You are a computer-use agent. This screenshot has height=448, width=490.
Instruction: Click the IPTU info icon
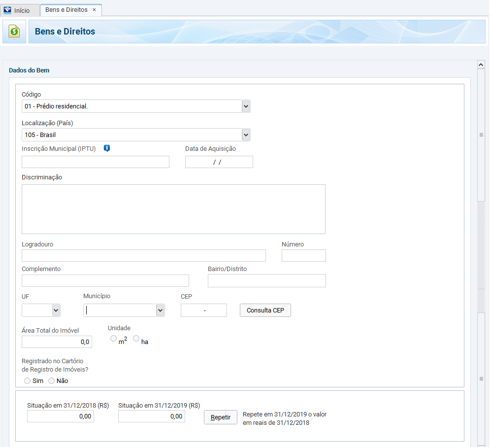[106, 148]
